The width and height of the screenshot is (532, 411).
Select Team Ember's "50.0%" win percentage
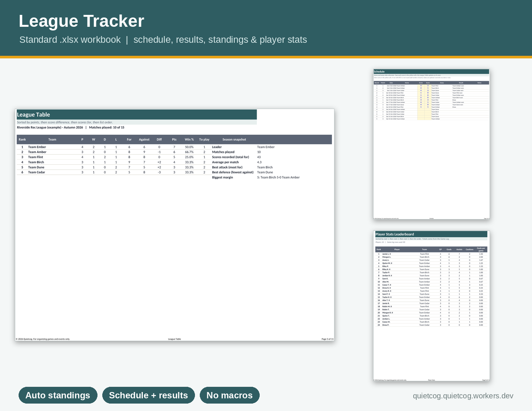point(189,147)
